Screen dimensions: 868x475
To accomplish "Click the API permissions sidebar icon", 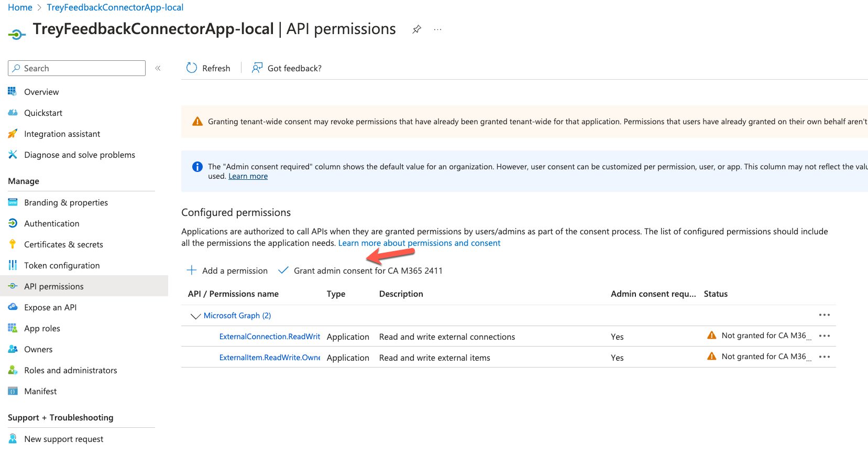I will pyautogui.click(x=13, y=286).
